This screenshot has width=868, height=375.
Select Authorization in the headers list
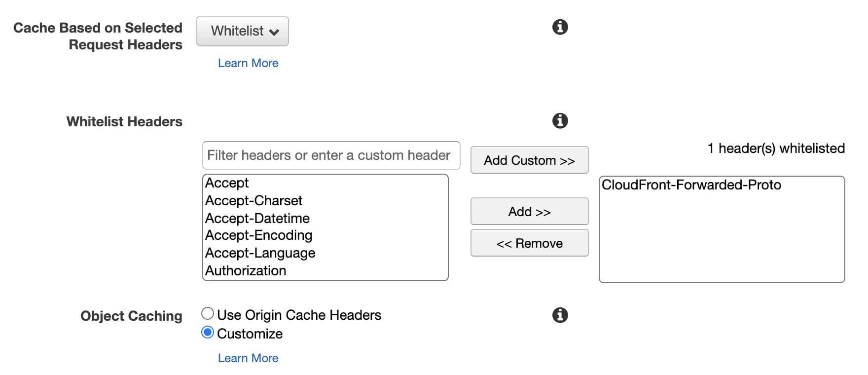pos(246,271)
